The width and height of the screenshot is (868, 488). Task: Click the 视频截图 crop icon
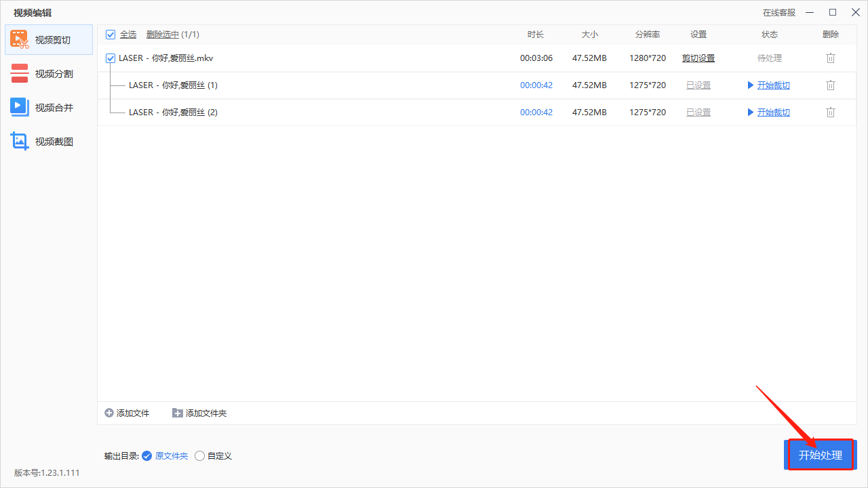pyautogui.click(x=20, y=141)
